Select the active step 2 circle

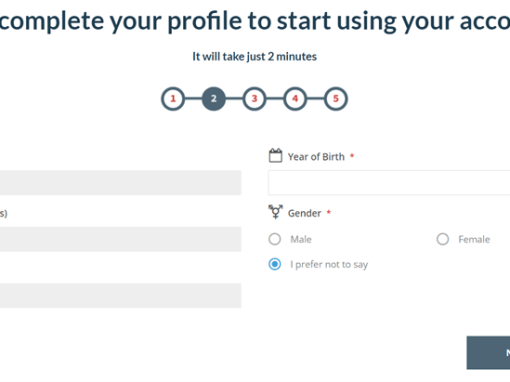[214, 99]
